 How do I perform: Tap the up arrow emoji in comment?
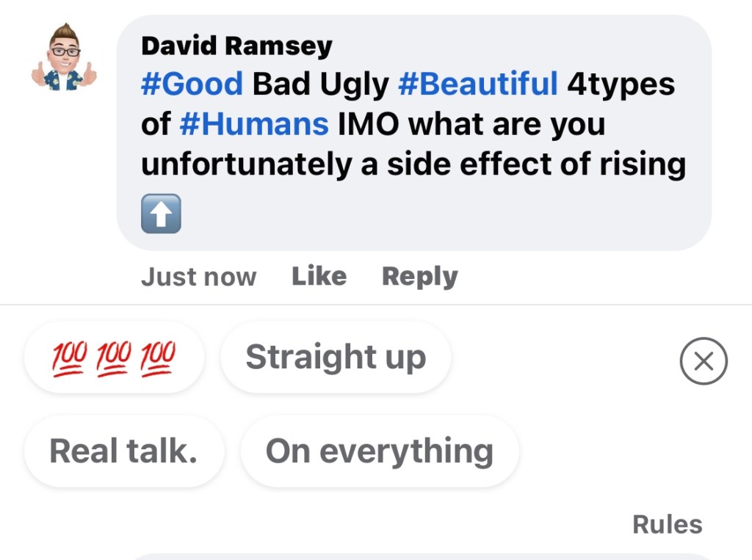(160, 215)
